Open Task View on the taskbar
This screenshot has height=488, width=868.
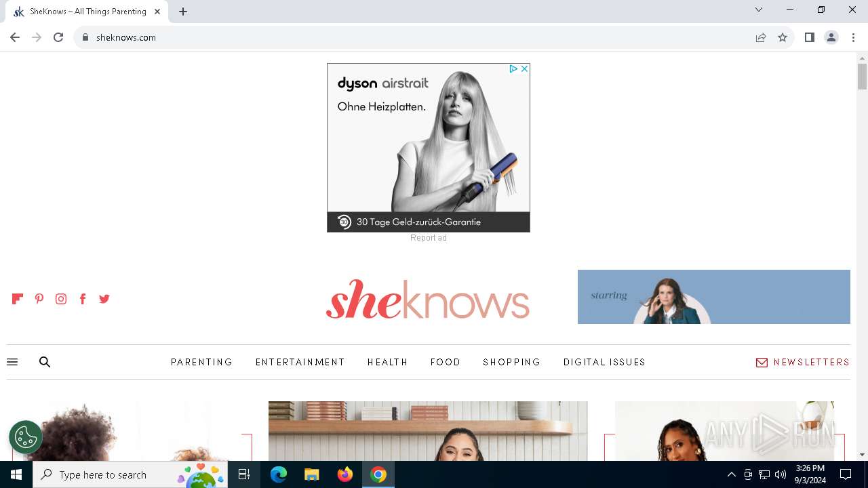pos(244,474)
